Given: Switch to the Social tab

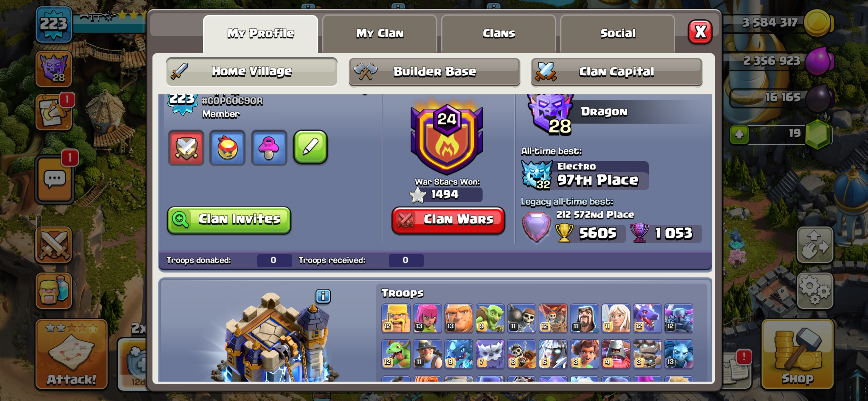Looking at the screenshot, I should click(x=618, y=33).
